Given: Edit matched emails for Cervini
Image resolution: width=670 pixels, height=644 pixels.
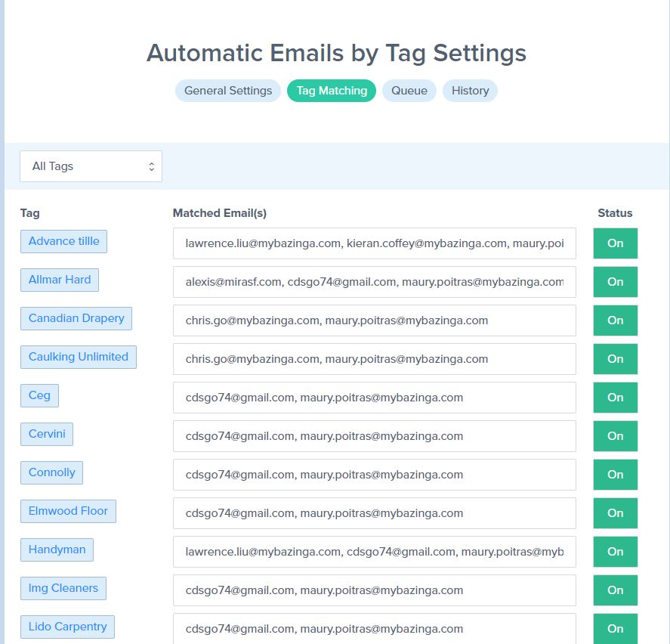Looking at the screenshot, I should 375,435.
